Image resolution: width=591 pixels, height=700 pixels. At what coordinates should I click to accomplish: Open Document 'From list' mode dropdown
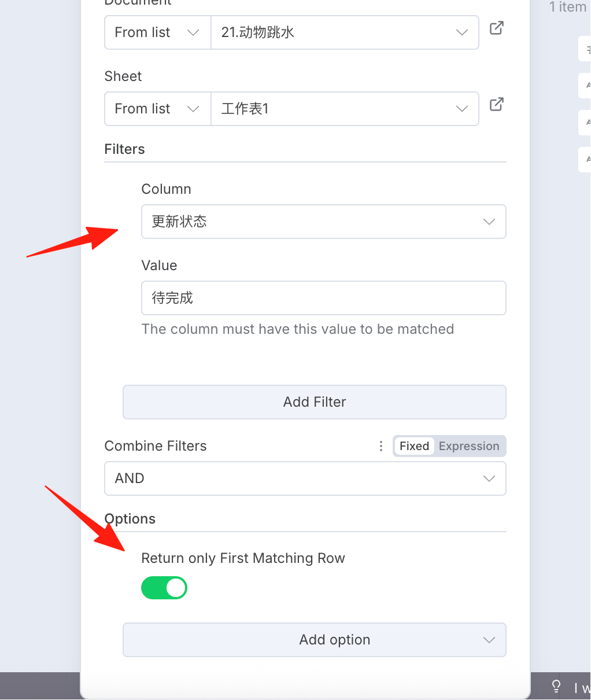[157, 32]
